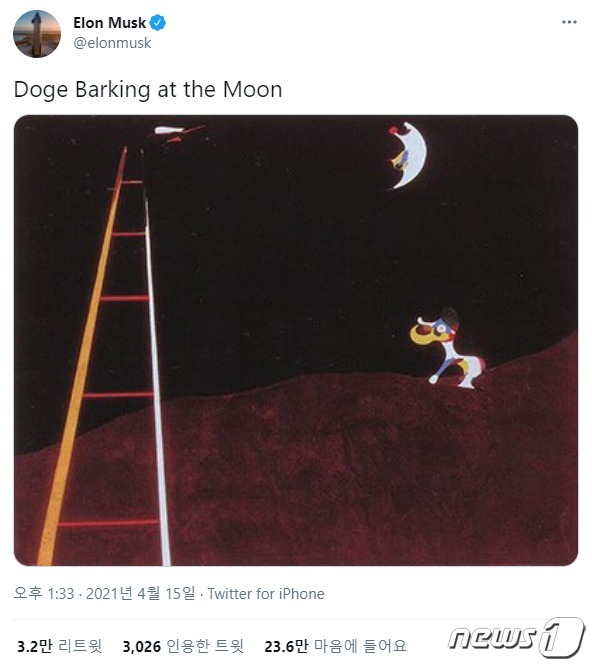Open the painting image attachment
592x667 pixels.
tap(296, 340)
